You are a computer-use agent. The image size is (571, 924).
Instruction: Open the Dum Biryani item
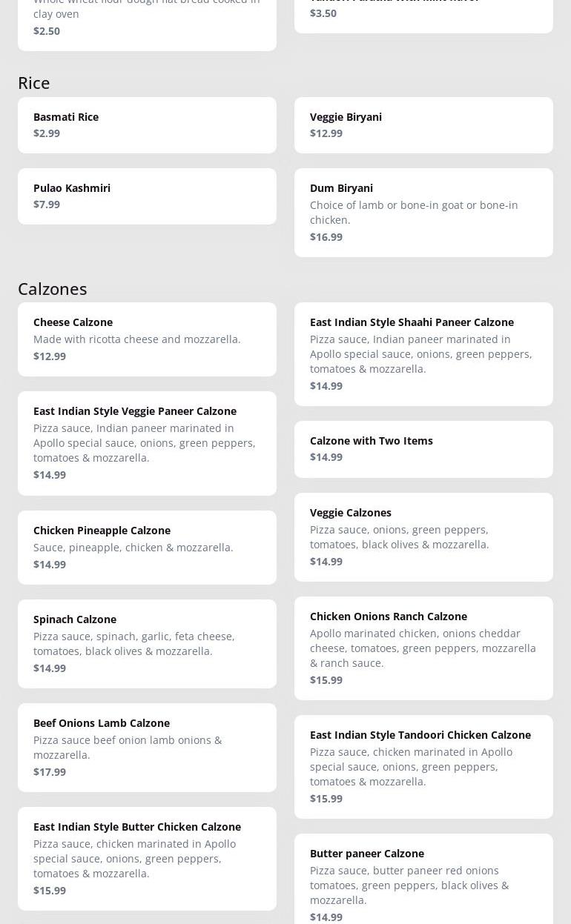click(x=423, y=213)
